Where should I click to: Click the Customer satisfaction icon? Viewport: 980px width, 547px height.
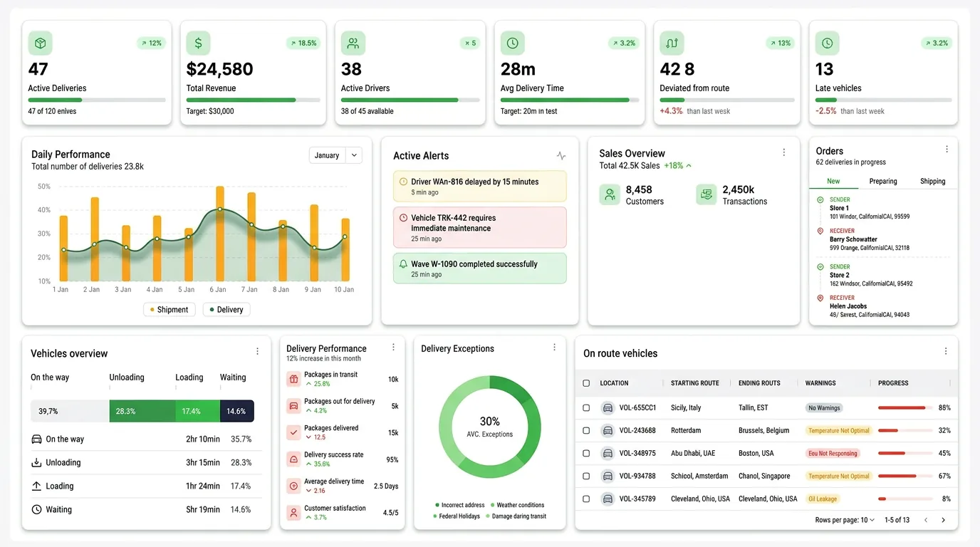[x=293, y=513]
